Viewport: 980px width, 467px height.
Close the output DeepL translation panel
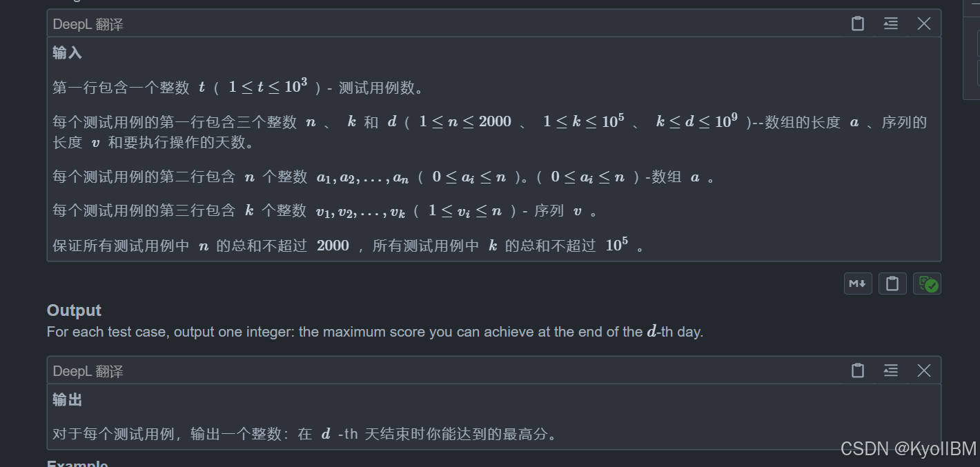(x=924, y=371)
